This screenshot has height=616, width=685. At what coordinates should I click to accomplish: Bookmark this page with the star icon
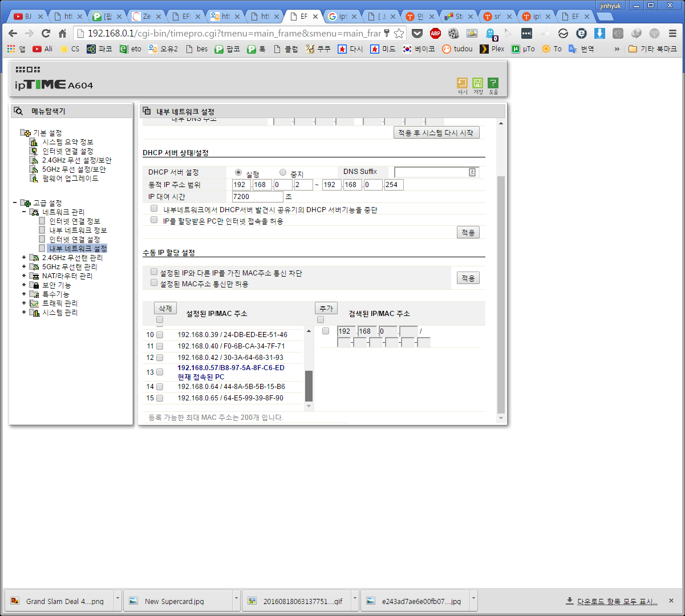click(399, 33)
